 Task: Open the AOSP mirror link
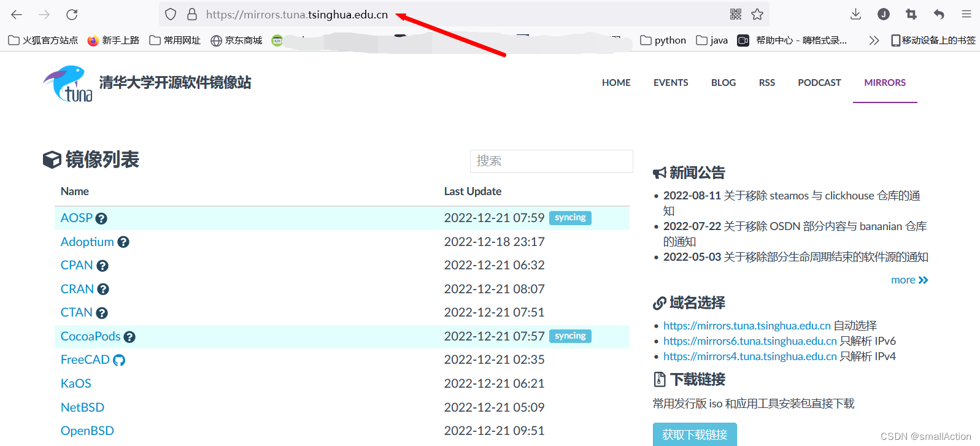click(77, 218)
